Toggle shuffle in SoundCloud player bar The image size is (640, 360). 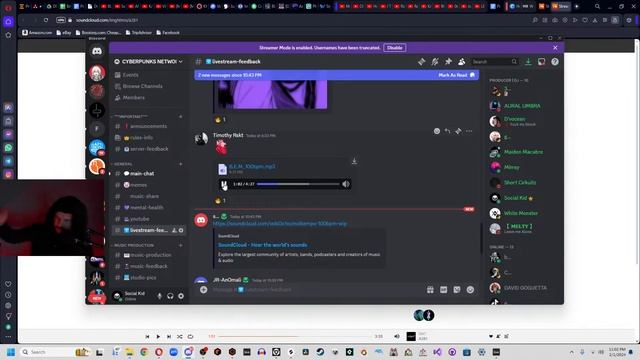click(180, 337)
